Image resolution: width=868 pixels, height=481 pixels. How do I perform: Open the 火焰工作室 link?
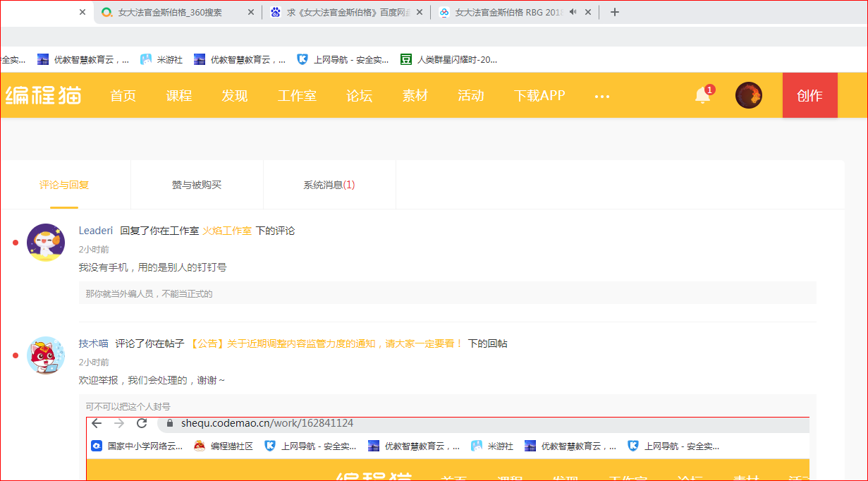click(227, 231)
